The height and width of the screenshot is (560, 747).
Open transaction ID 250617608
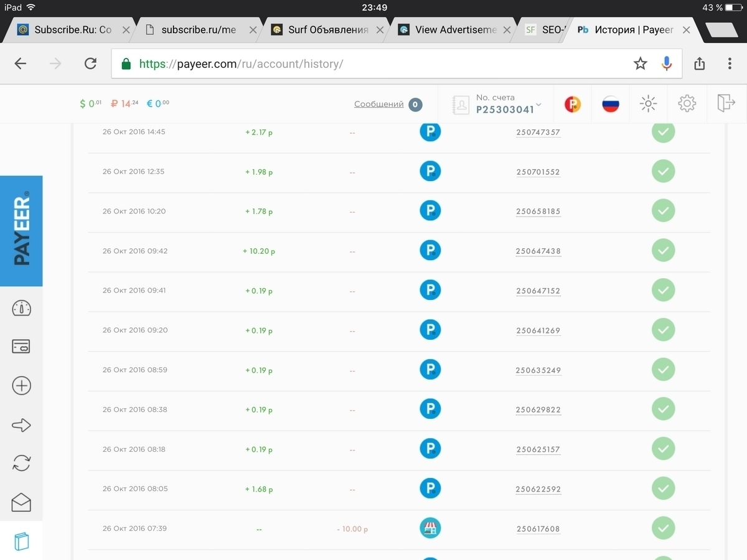pos(538,529)
